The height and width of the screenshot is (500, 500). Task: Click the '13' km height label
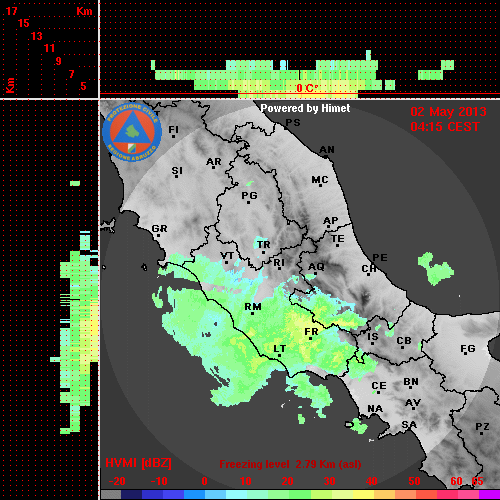click(x=37, y=36)
